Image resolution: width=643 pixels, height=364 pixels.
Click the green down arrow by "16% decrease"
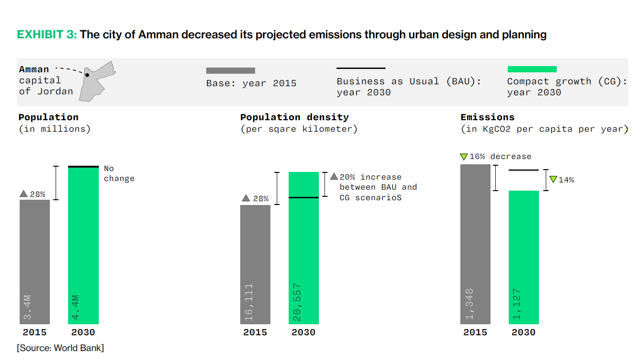pos(464,157)
